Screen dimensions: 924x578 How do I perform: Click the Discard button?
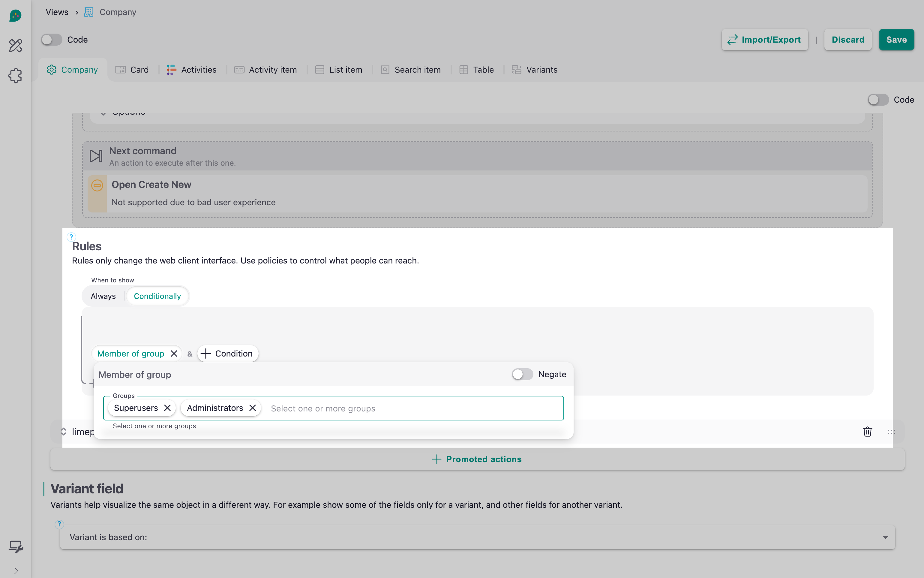click(847, 40)
